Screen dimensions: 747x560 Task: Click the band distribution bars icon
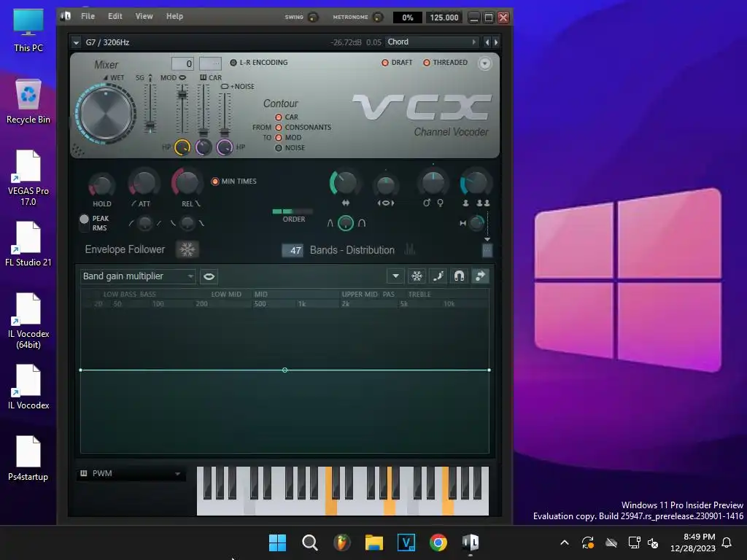click(410, 249)
